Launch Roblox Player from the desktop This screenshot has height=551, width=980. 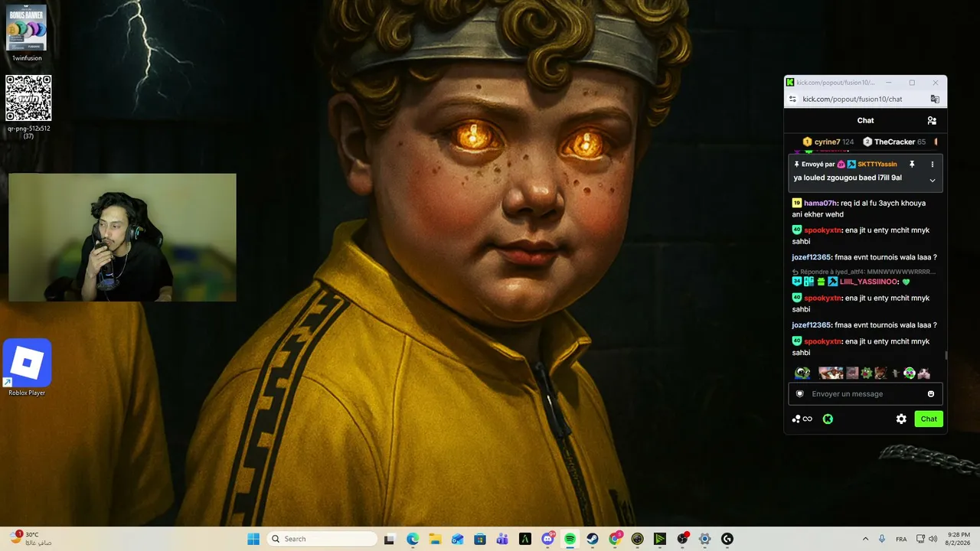click(27, 367)
